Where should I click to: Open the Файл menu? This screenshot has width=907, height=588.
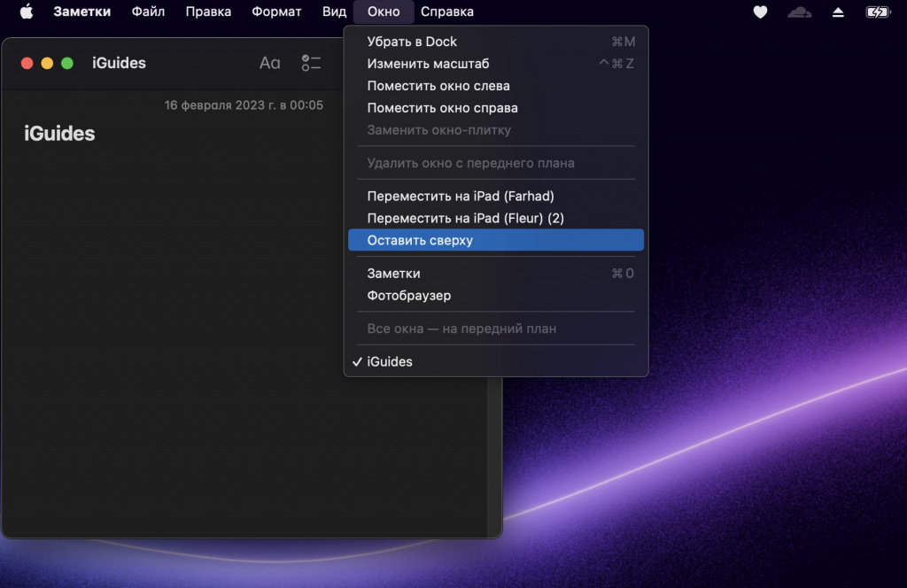tap(148, 12)
